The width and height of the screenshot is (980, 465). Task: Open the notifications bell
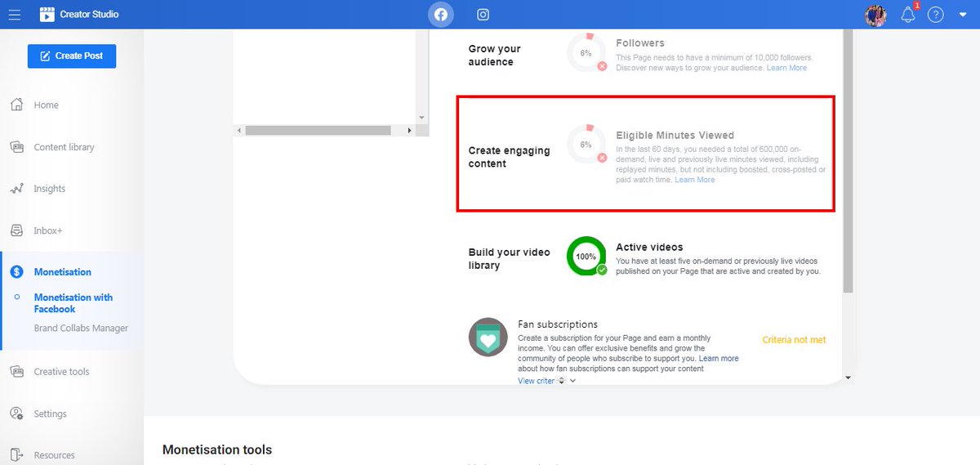coord(908,15)
